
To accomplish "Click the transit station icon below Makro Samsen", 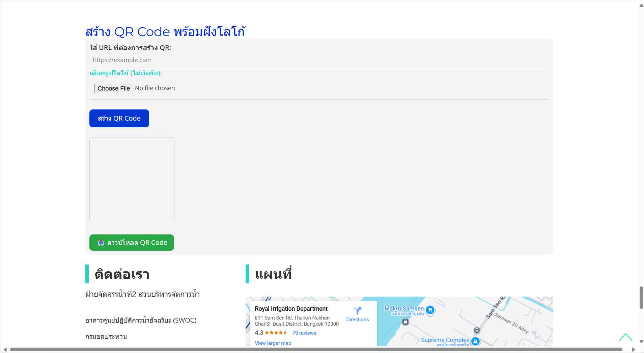I will click(x=405, y=322).
